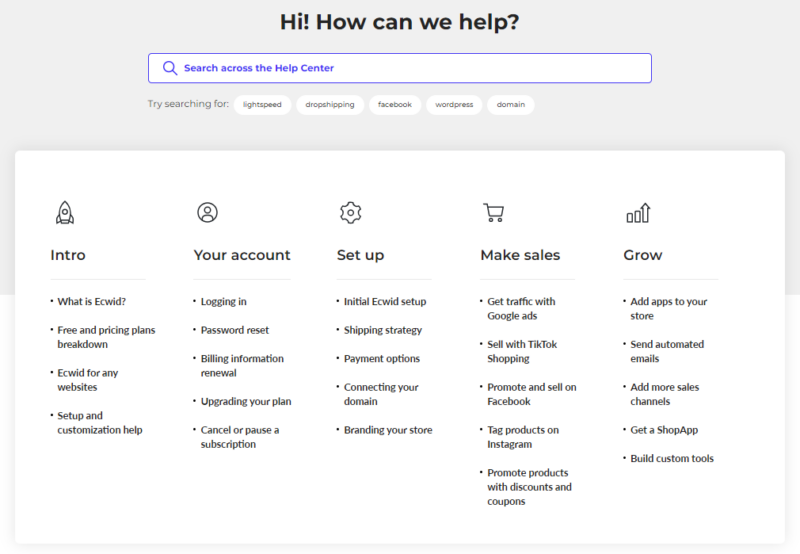Viewport: 800px width, 554px height.
Task: Open Send automated emails link
Action: (667, 351)
